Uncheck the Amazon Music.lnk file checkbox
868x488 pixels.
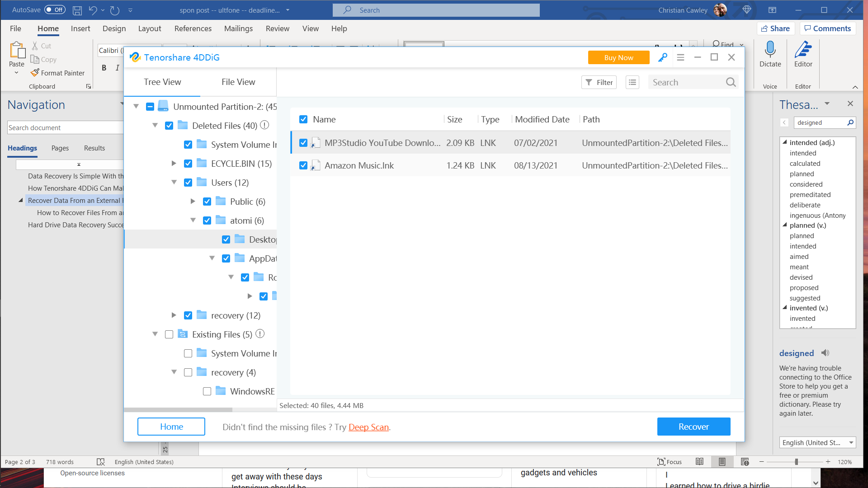click(x=303, y=165)
